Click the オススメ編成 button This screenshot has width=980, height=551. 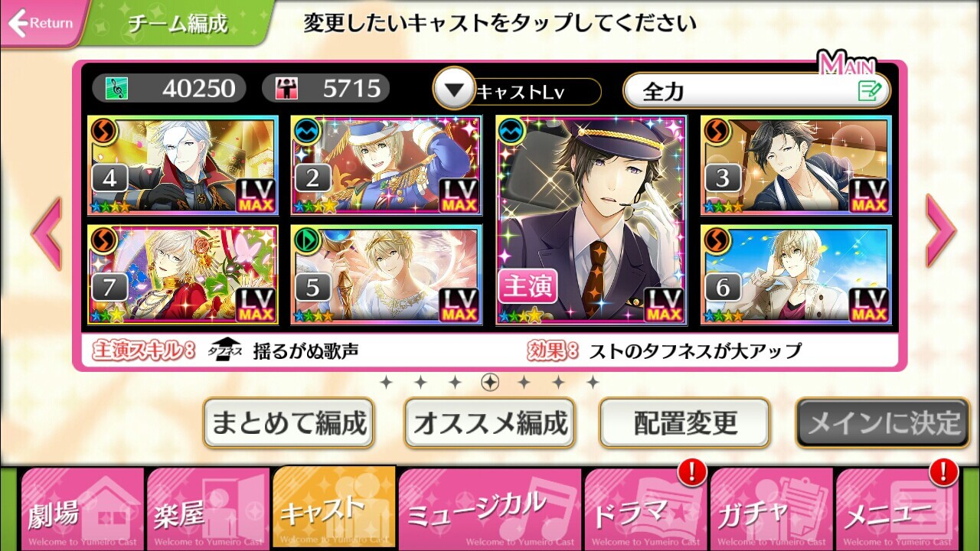(490, 422)
